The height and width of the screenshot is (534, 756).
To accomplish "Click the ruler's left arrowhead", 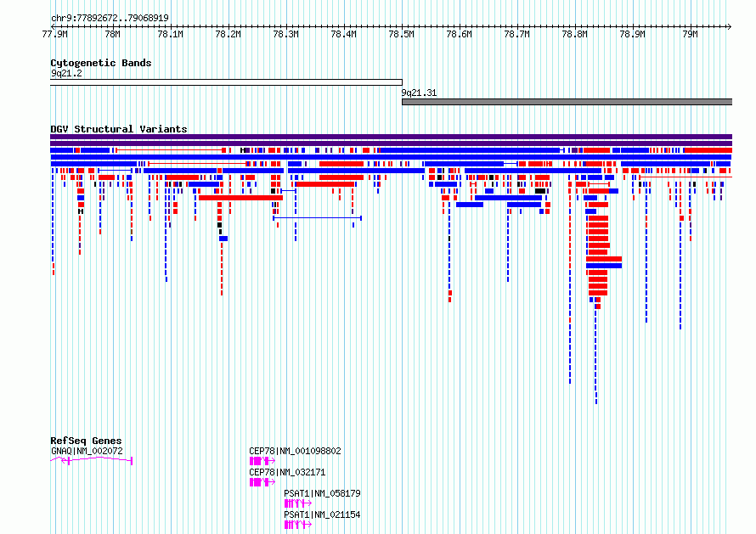I will coord(53,26).
